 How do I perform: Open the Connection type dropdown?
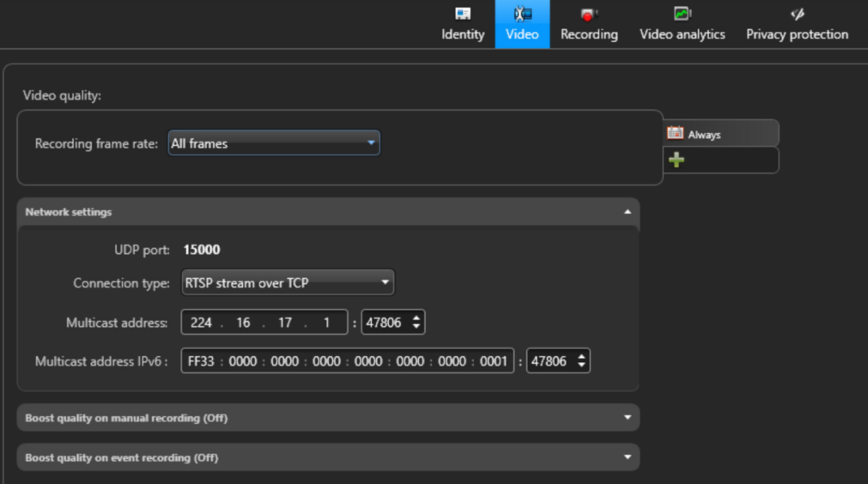(x=288, y=282)
